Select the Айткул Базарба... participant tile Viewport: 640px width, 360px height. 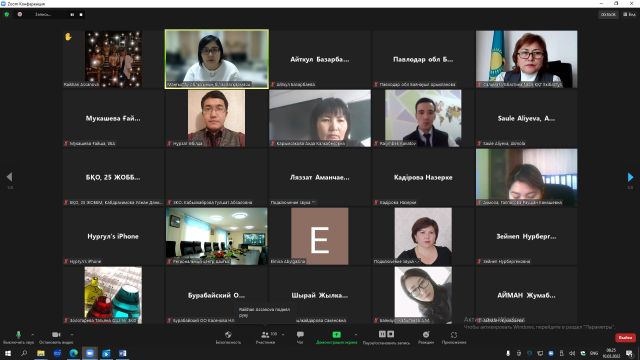tap(320, 59)
